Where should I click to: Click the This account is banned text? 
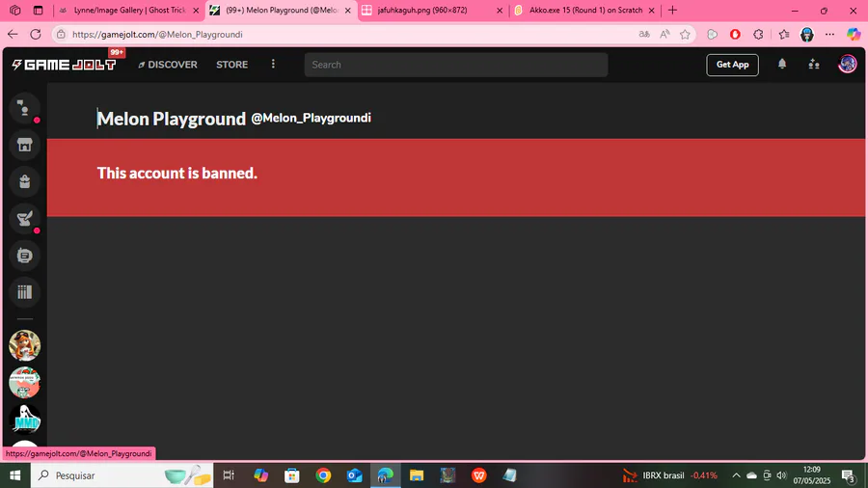pos(177,174)
